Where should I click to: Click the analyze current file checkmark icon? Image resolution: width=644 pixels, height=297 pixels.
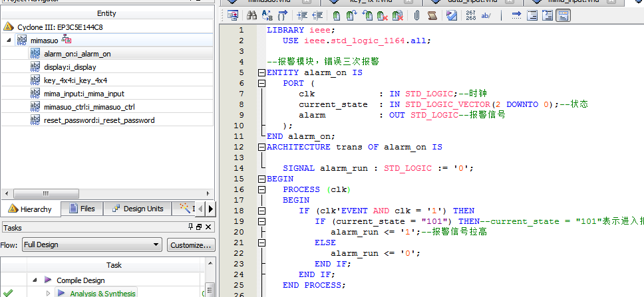pos(451,15)
